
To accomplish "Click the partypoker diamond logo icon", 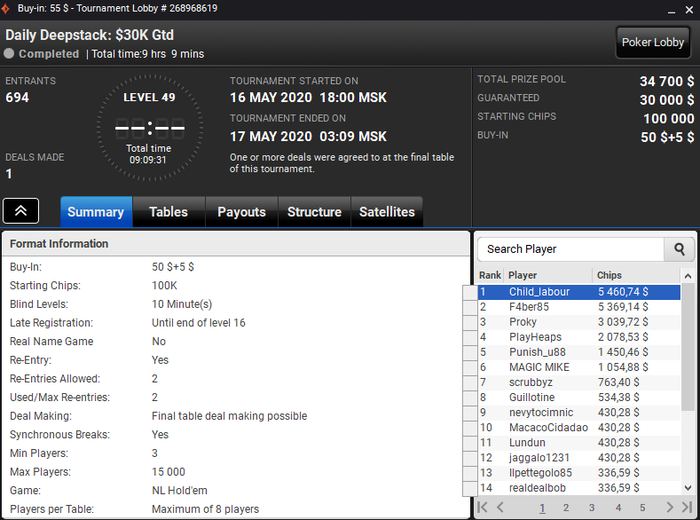I will point(5,8).
